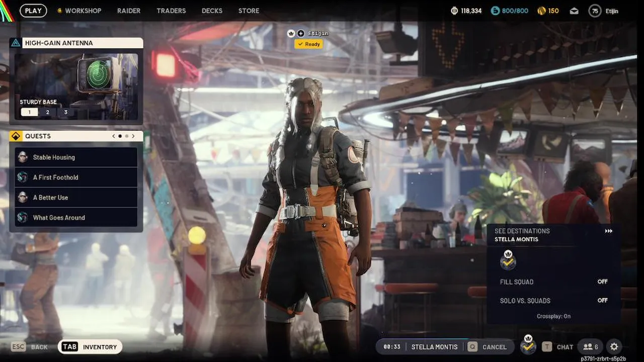The width and height of the screenshot is (644, 362).
Task: Click the build ID p3791-zrbrt-s5p2b
Action: click(603, 358)
